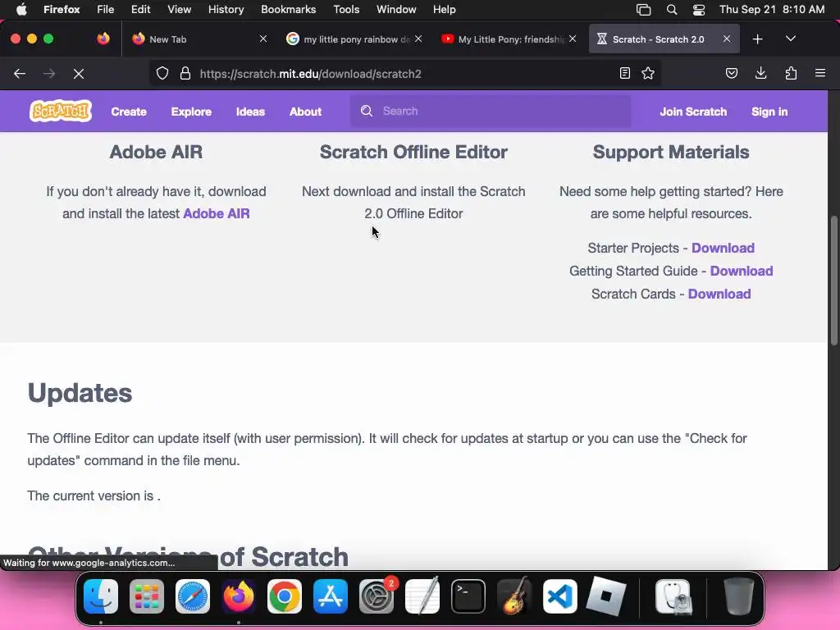The height and width of the screenshot is (630, 840).
Task: Click the Stage Manager menu bar icon
Action: coord(643,10)
